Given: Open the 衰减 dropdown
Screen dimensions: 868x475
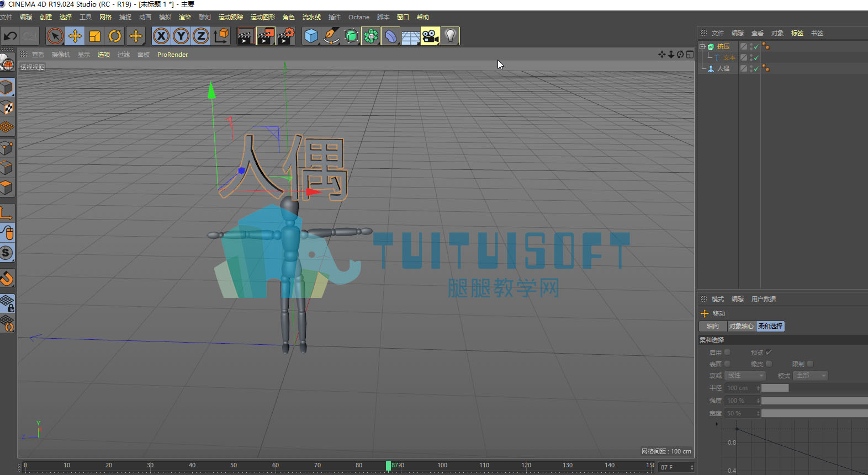Looking at the screenshot, I should [745, 376].
